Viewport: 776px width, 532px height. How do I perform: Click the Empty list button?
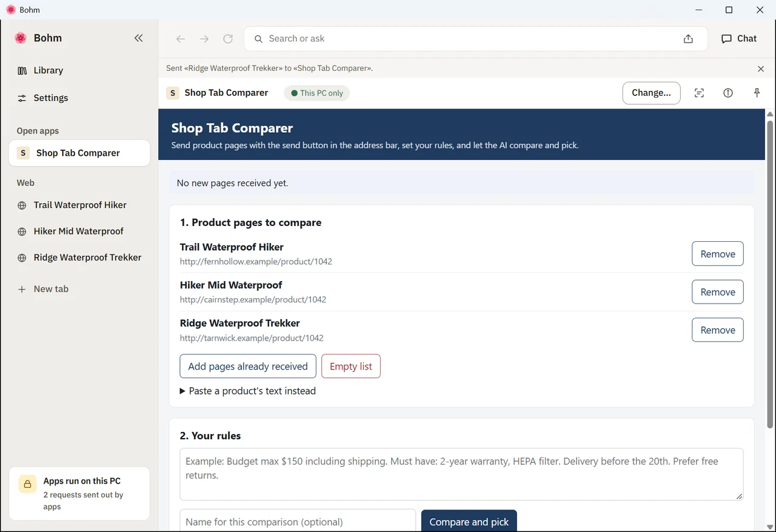point(351,367)
